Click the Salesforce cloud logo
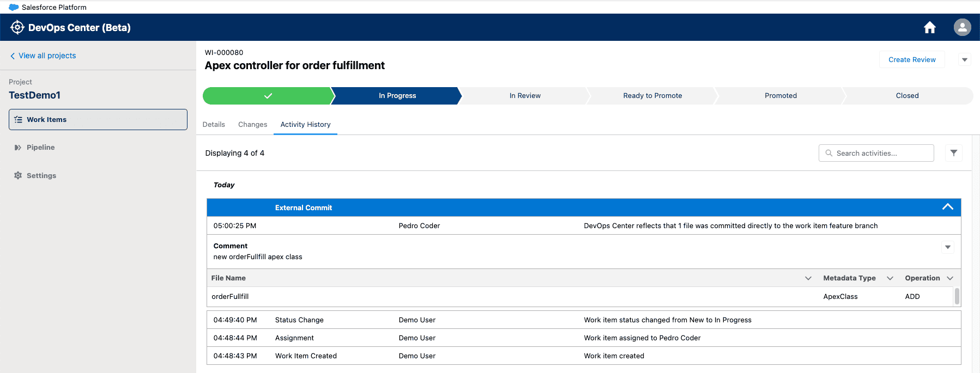The width and height of the screenshot is (980, 373). pyautogui.click(x=14, y=7)
